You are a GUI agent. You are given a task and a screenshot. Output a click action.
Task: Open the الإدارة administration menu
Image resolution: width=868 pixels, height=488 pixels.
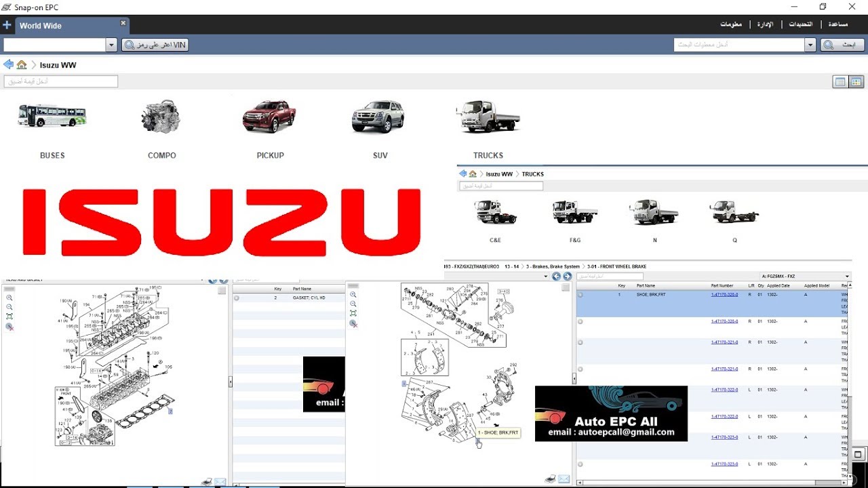click(764, 24)
